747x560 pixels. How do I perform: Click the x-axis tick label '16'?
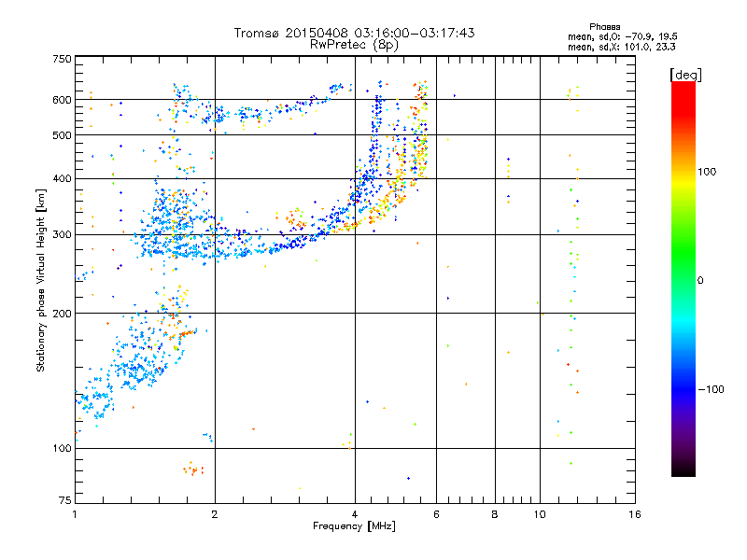(635, 514)
